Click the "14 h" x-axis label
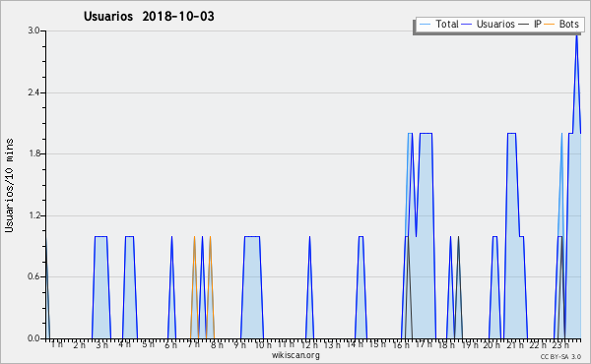The image size is (591, 364). click(x=355, y=344)
